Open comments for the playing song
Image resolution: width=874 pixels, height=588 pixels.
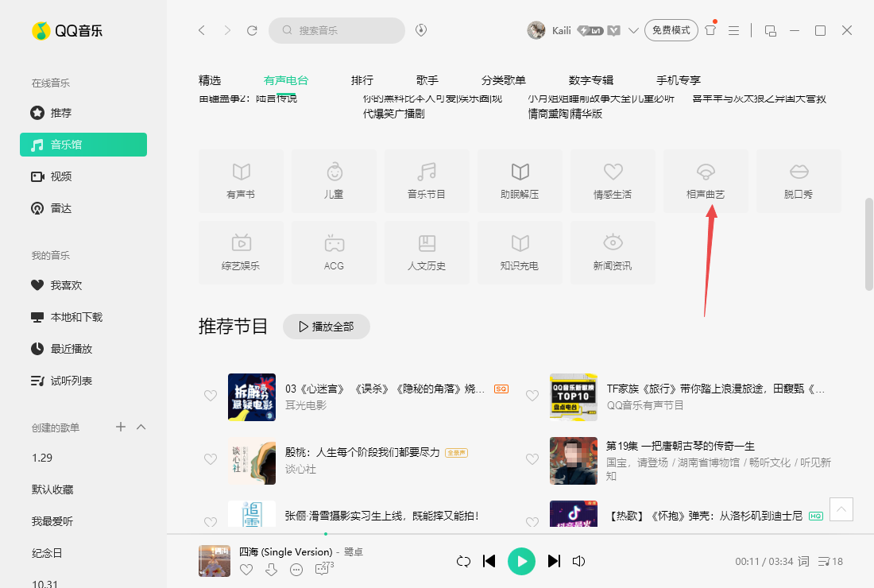pyautogui.click(x=322, y=570)
